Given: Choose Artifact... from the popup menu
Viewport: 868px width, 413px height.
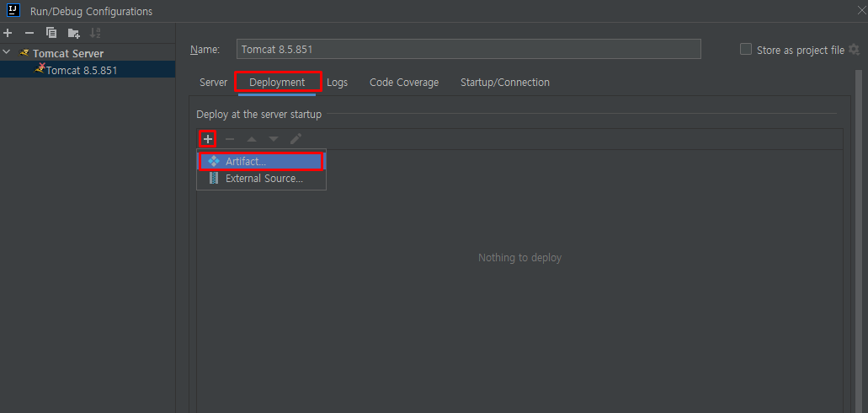Looking at the screenshot, I should pos(261,161).
